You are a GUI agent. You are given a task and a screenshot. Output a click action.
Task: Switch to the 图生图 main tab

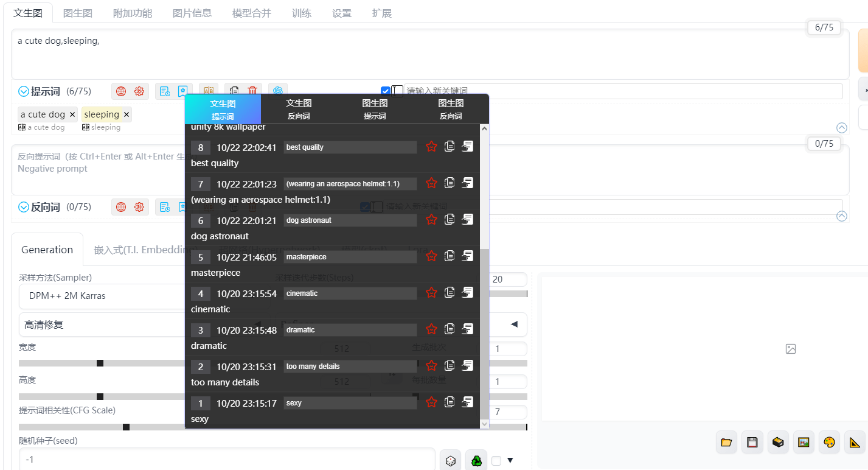(x=78, y=13)
